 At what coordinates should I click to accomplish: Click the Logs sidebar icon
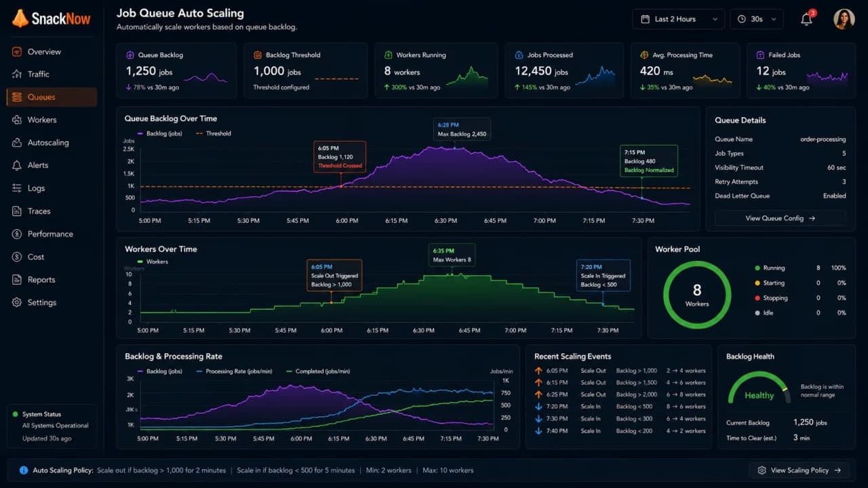click(17, 188)
